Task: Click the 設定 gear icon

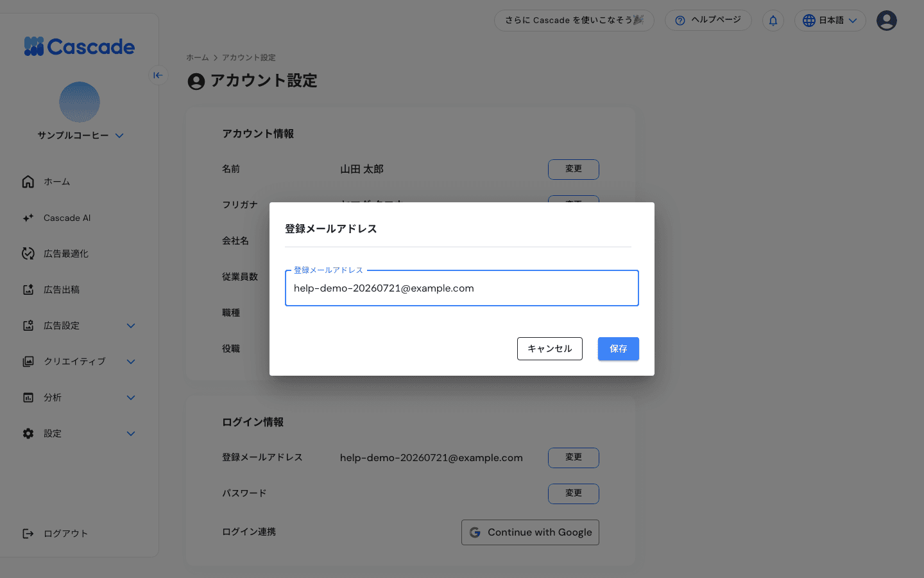Action: click(x=28, y=433)
